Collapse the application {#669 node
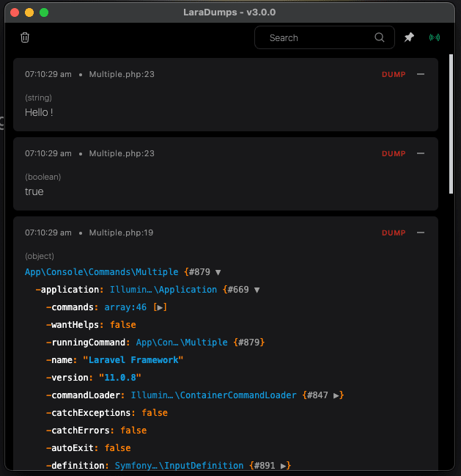This screenshot has width=461, height=476. click(x=257, y=290)
